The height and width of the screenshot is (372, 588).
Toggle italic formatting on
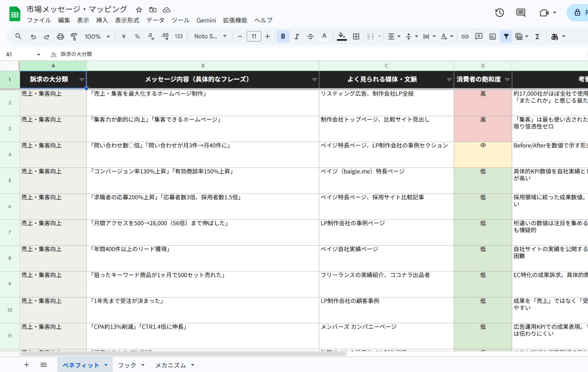coord(296,36)
